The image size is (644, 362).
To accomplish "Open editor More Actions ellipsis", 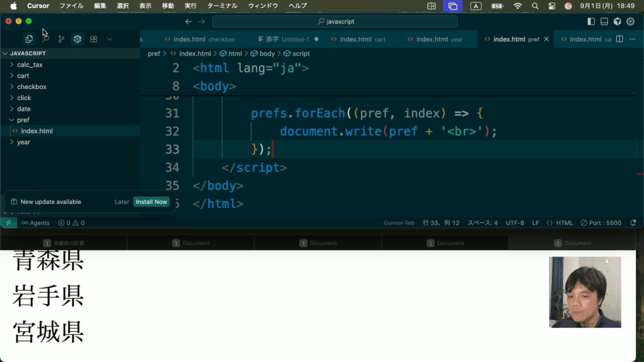I will pyautogui.click(x=632, y=39).
